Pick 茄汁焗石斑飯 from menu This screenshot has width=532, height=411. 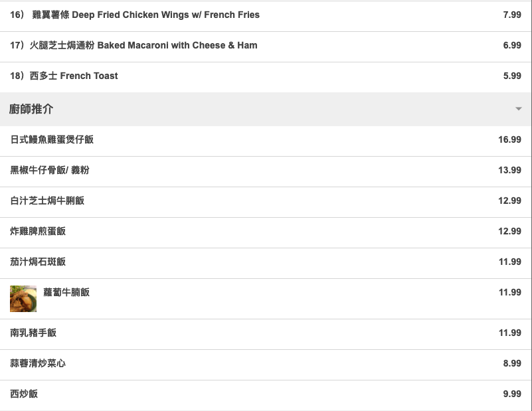(38, 262)
